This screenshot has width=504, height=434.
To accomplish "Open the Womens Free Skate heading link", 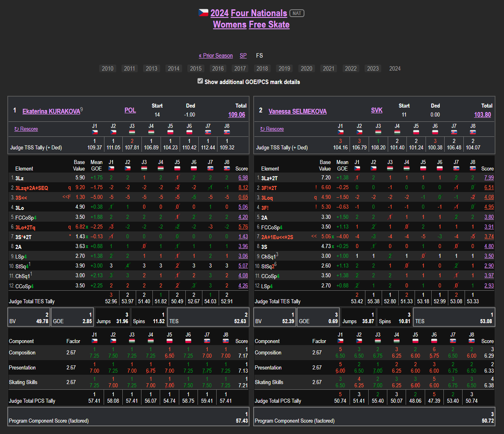I will point(251,24).
